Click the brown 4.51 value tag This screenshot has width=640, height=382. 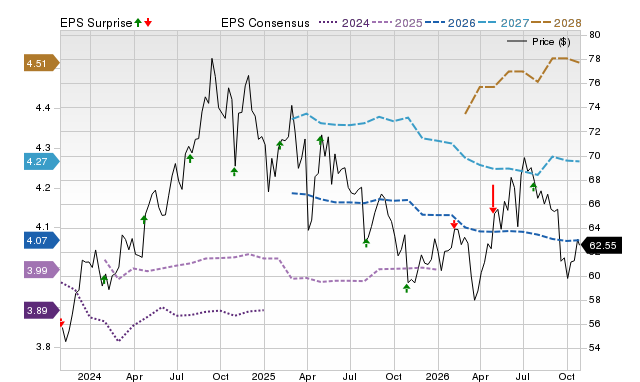pos(42,63)
